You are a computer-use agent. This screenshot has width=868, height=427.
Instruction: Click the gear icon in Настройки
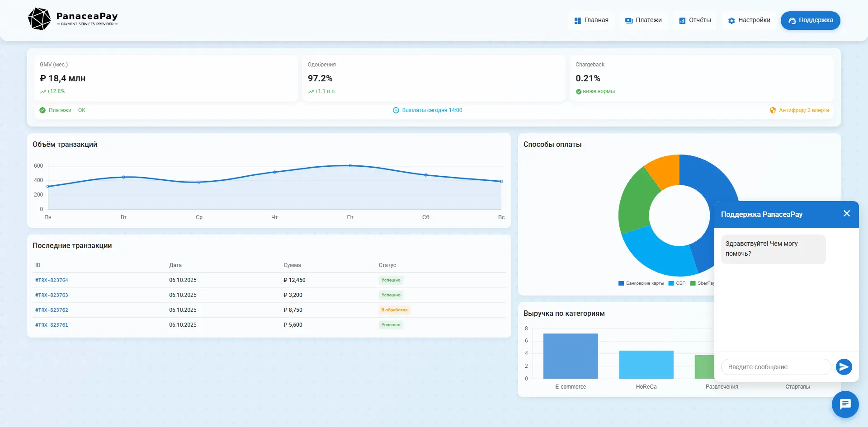[731, 21]
